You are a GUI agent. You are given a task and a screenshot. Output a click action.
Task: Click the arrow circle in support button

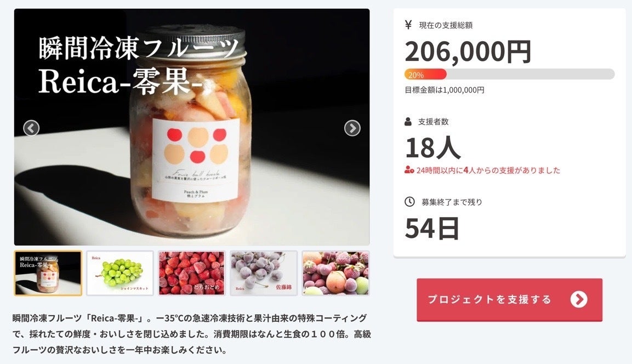pos(579,299)
